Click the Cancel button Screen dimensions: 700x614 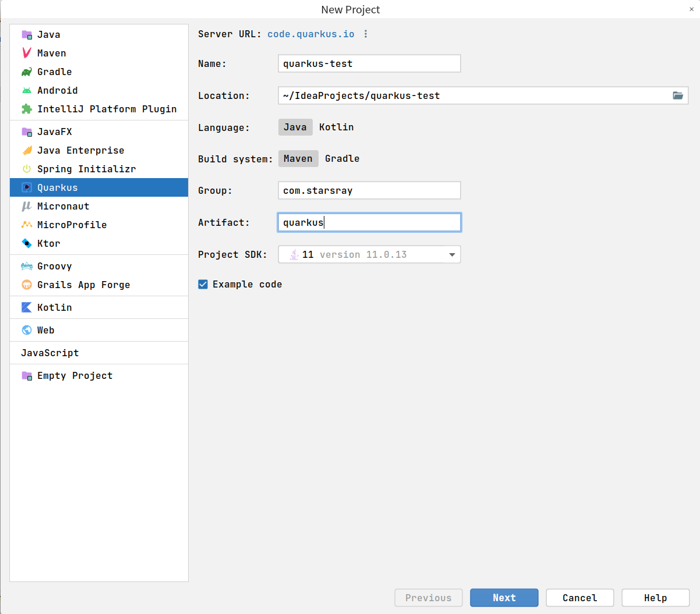point(580,598)
